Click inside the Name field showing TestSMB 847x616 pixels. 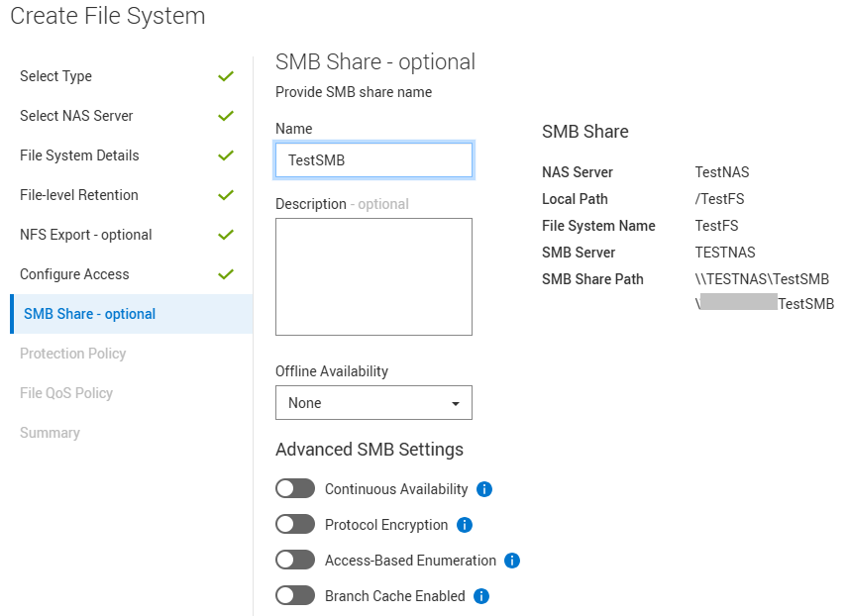pyautogui.click(x=373, y=159)
